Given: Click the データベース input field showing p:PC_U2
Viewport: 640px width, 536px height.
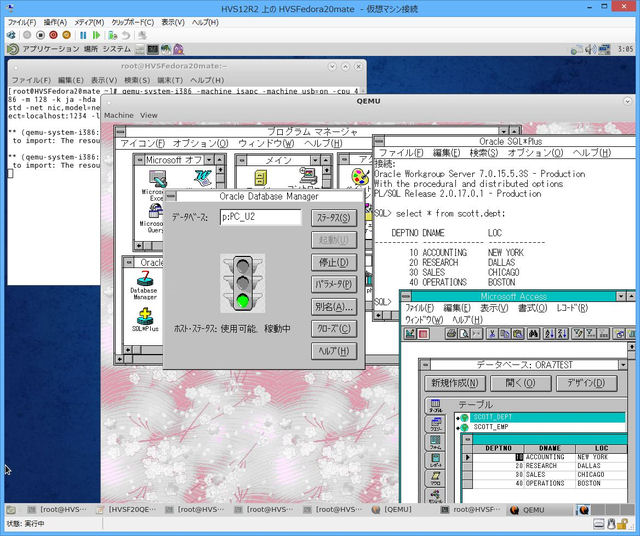Looking at the screenshot, I should click(260, 217).
